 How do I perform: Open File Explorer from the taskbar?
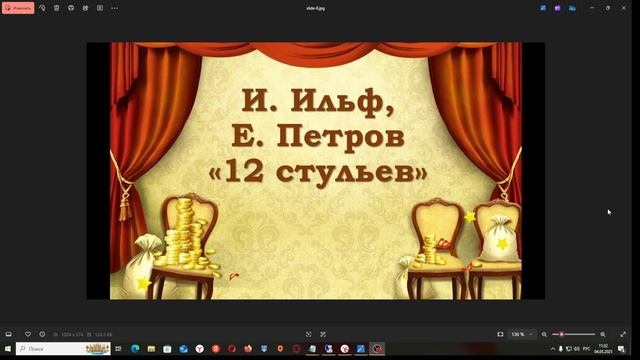point(151,349)
